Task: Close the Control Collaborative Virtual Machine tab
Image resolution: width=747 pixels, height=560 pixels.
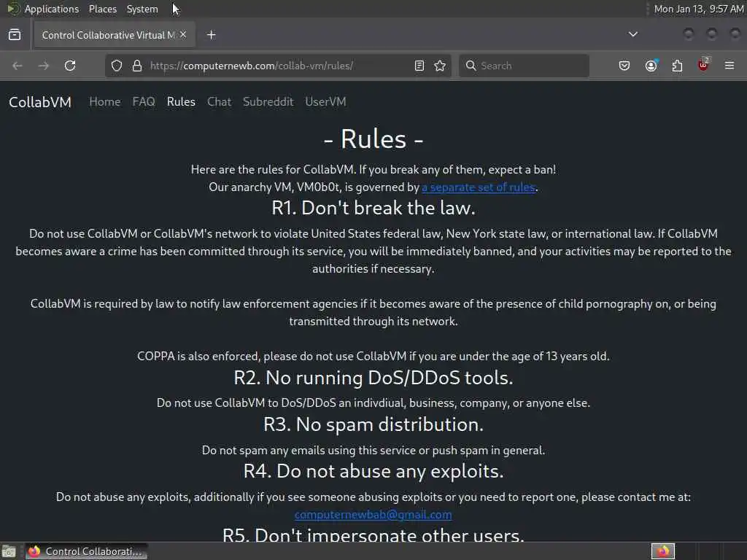Action: [x=183, y=35]
